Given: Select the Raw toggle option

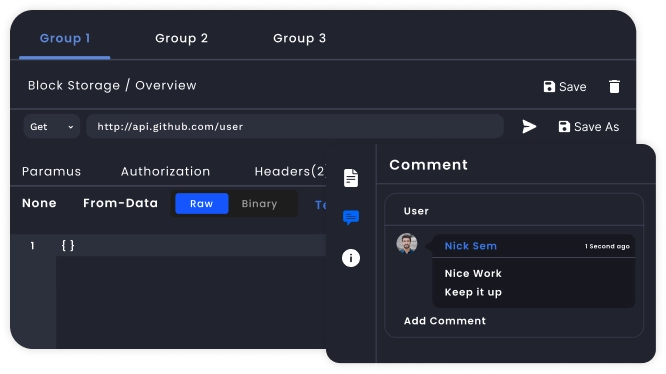Looking at the screenshot, I should point(202,204).
